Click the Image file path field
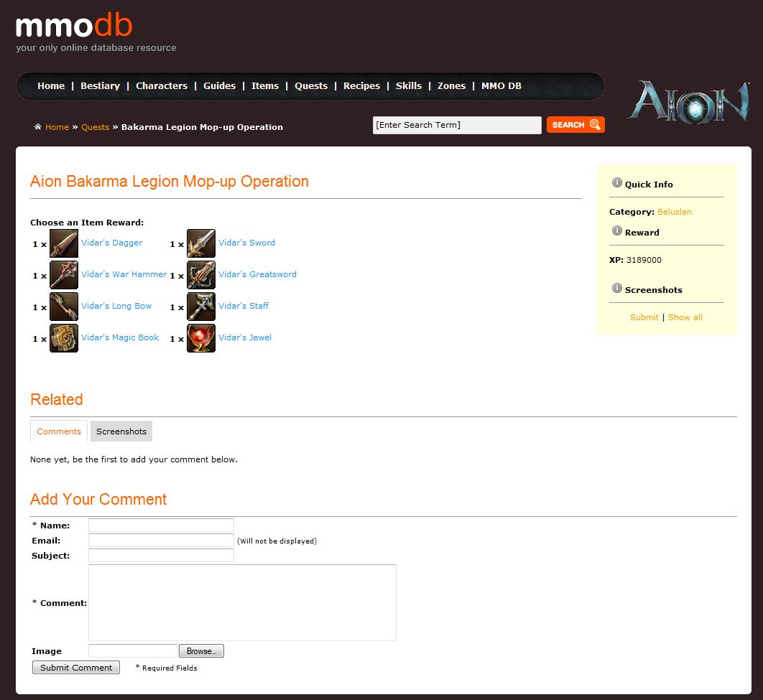 (134, 651)
